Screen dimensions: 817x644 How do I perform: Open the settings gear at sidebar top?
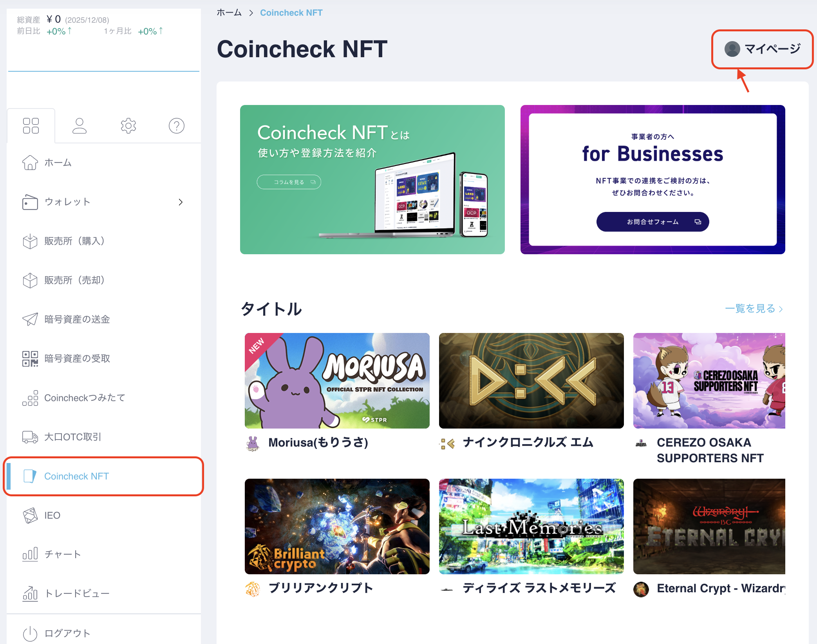click(128, 126)
